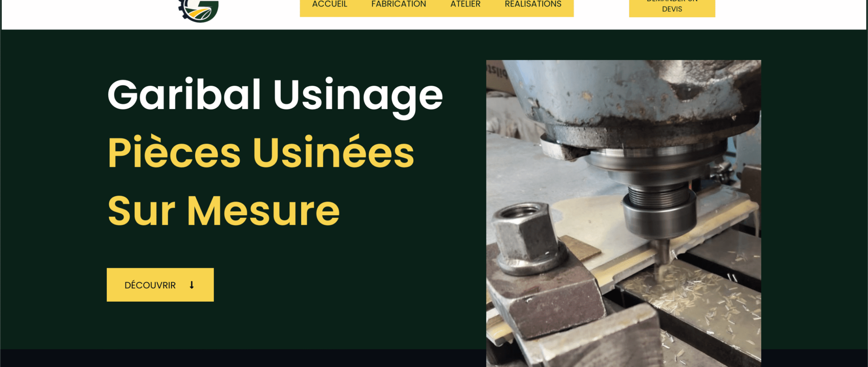Click the word Usinage in the white heading
This screenshot has width=868, height=367.
[358, 98]
